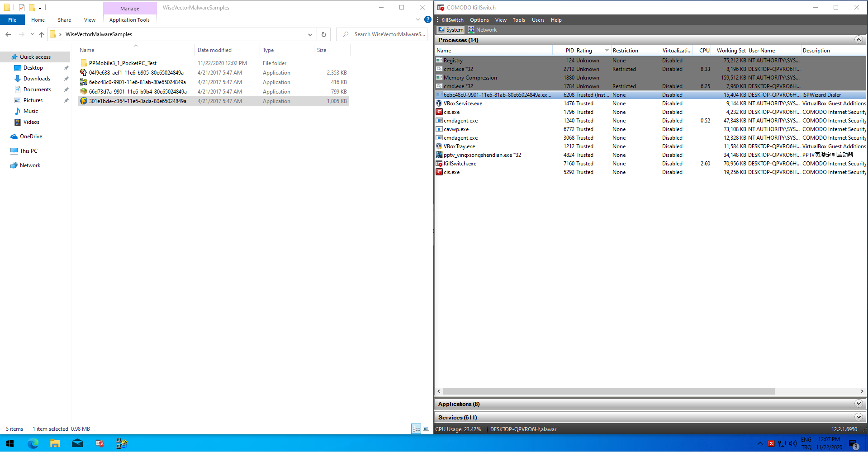Open Downloads in Quick access
The image size is (868, 452).
click(37, 79)
